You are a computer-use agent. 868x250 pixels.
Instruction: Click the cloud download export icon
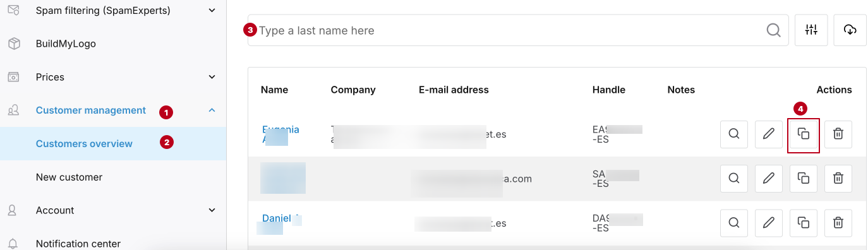click(x=850, y=30)
